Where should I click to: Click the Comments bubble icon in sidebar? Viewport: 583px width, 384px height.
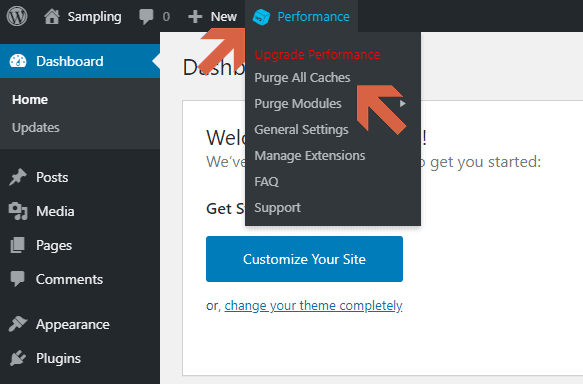17,279
